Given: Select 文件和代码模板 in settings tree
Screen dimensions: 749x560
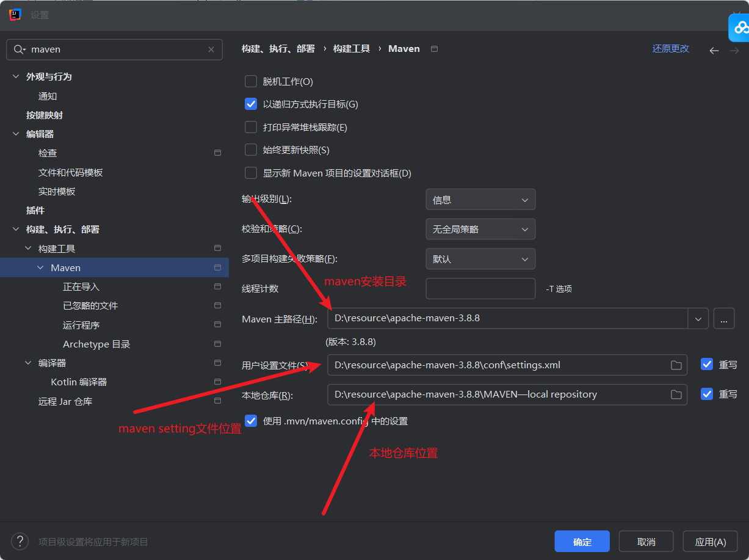Looking at the screenshot, I should click(71, 172).
